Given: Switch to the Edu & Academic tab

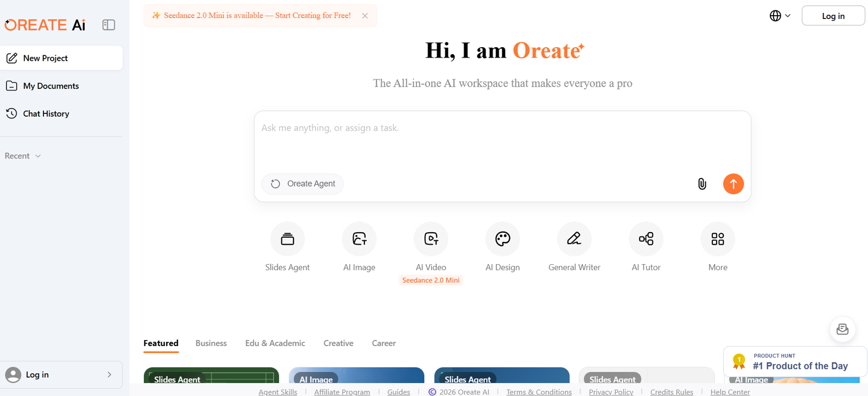Looking at the screenshot, I should (x=275, y=343).
